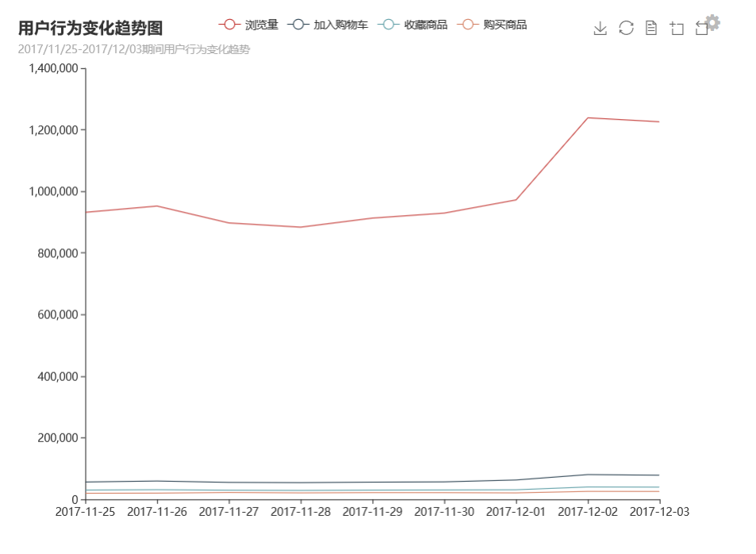This screenshot has width=756, height=554.
Task: Click the 2017-11-25 axis label
Action: coord(87,512)
